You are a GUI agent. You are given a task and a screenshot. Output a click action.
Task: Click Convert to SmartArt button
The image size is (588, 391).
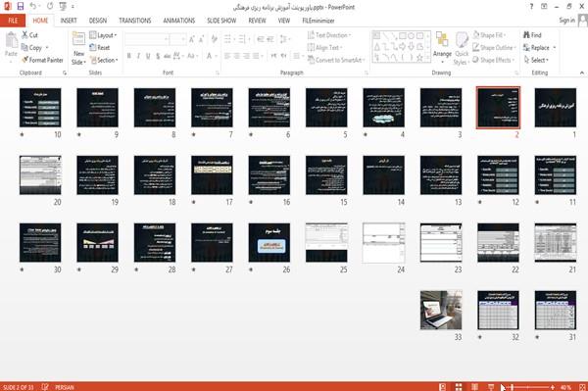(x=336, y=60)
